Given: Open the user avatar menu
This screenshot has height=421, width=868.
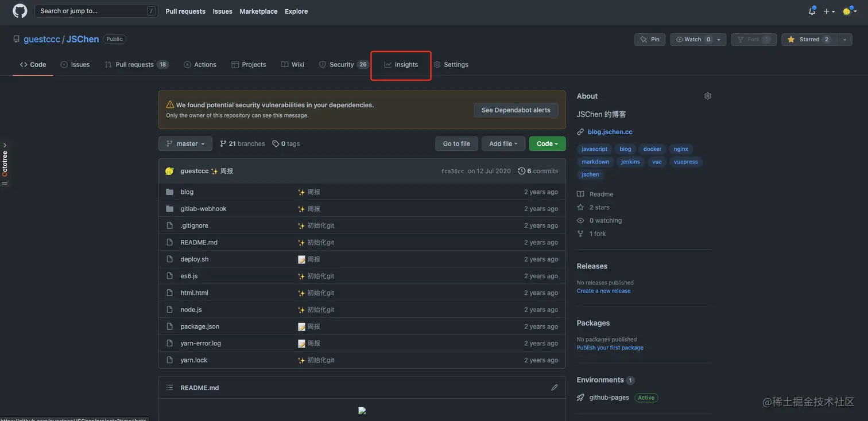Looking at the screenshot, I should pos(850,11).
